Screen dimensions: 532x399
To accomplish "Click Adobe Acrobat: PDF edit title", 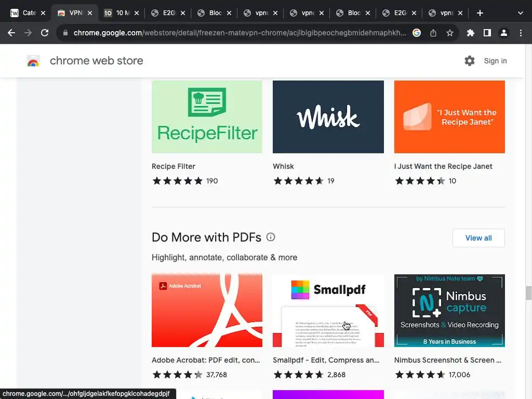I will [206, 360].
